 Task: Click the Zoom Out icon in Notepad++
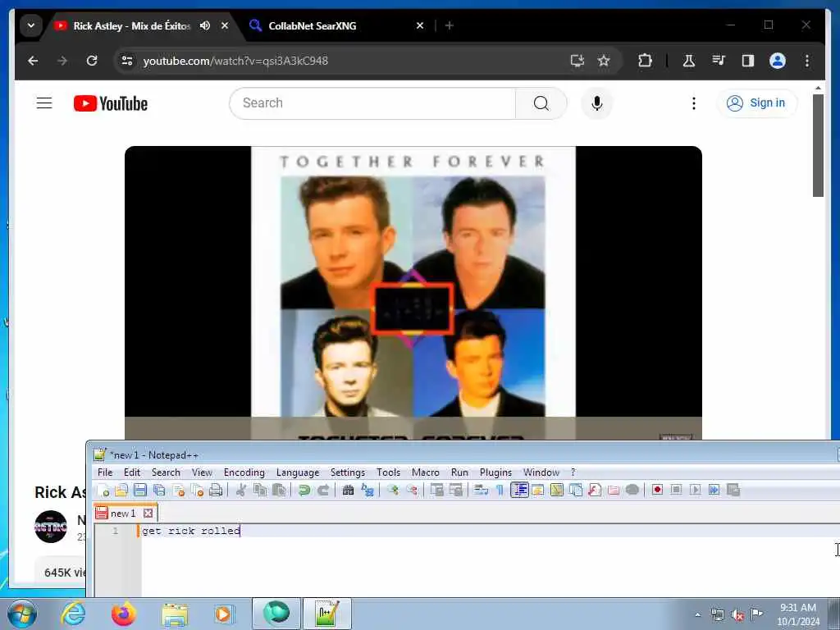click(412, 491)
